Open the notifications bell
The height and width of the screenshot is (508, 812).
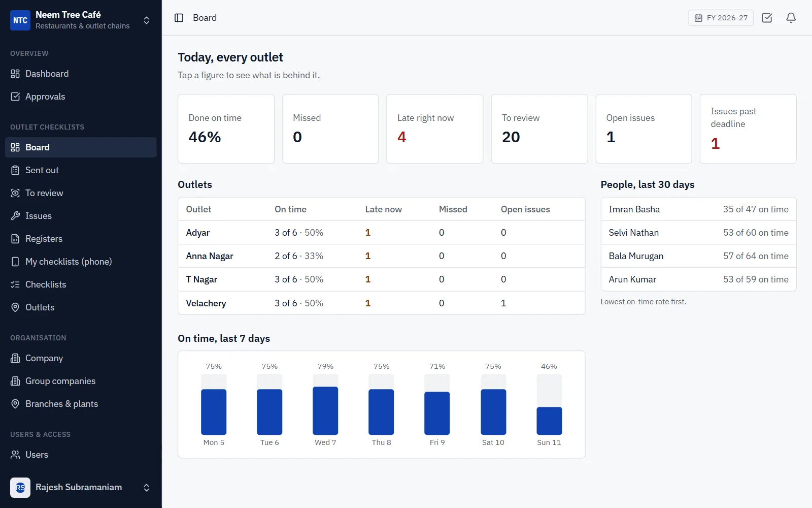tap(791, 18)
